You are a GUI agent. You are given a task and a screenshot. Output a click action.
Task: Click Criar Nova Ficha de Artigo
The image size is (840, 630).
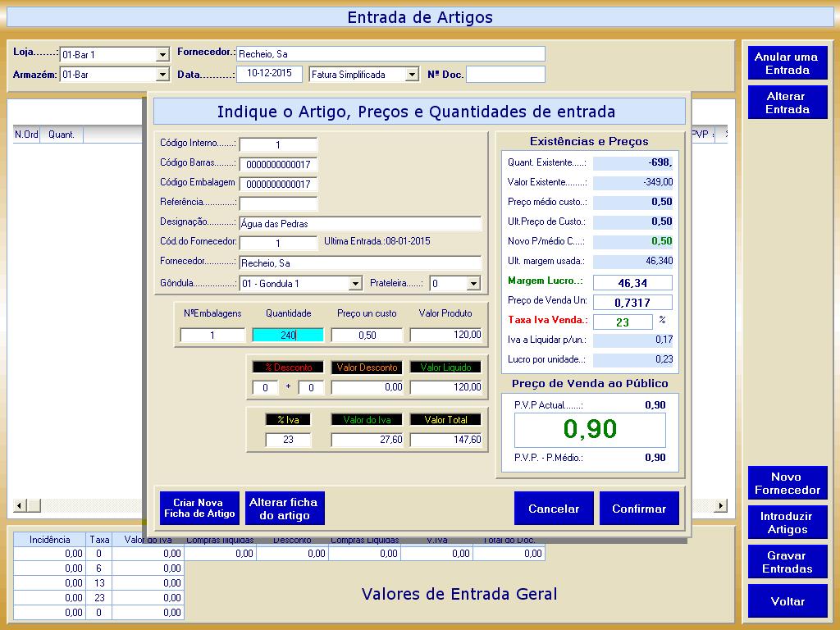(199, 509)
